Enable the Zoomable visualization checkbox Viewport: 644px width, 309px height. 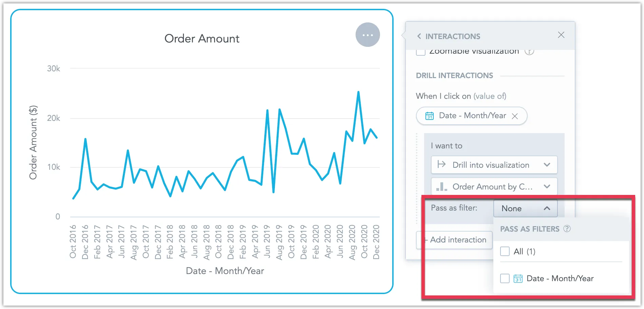click(x=421, y=51)
